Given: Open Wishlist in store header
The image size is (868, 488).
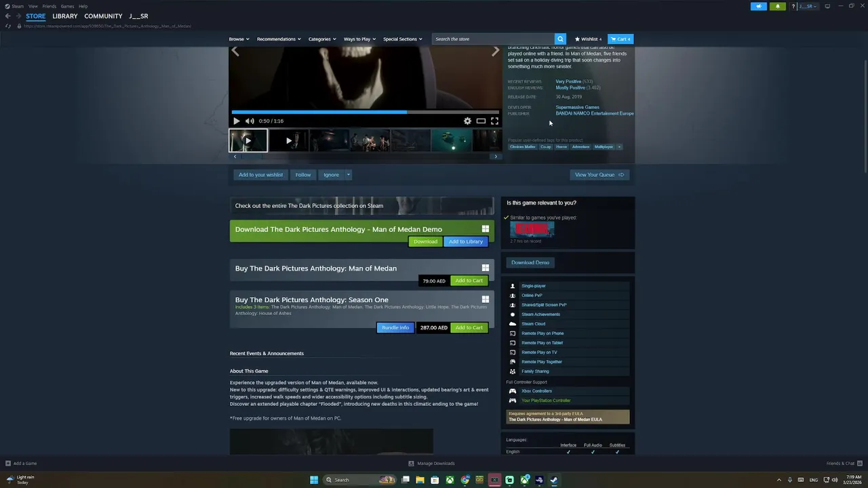Looking at the screenshot, I should [589, 39].
